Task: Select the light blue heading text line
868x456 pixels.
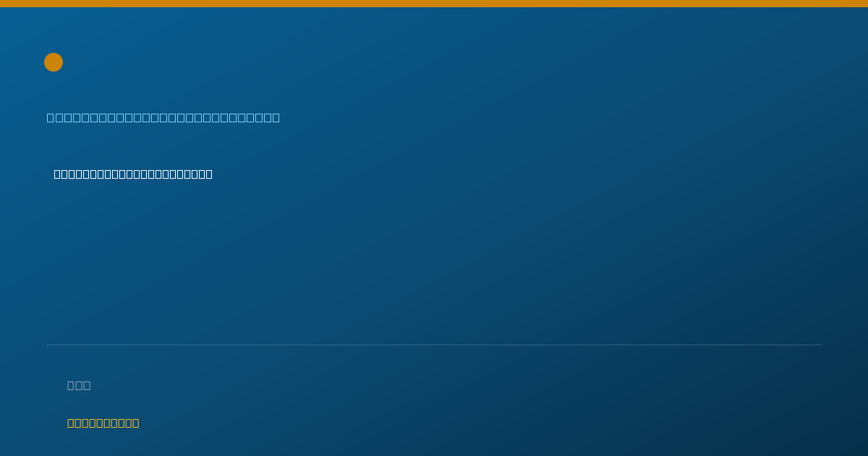Action: pos(163,117)
